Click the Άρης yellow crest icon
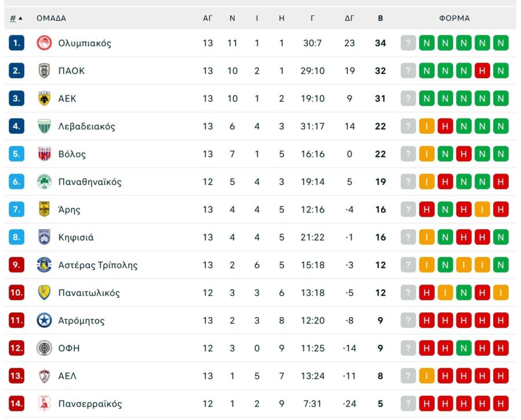This screenshot has height=420, width=521. click(x=45, y=209)
